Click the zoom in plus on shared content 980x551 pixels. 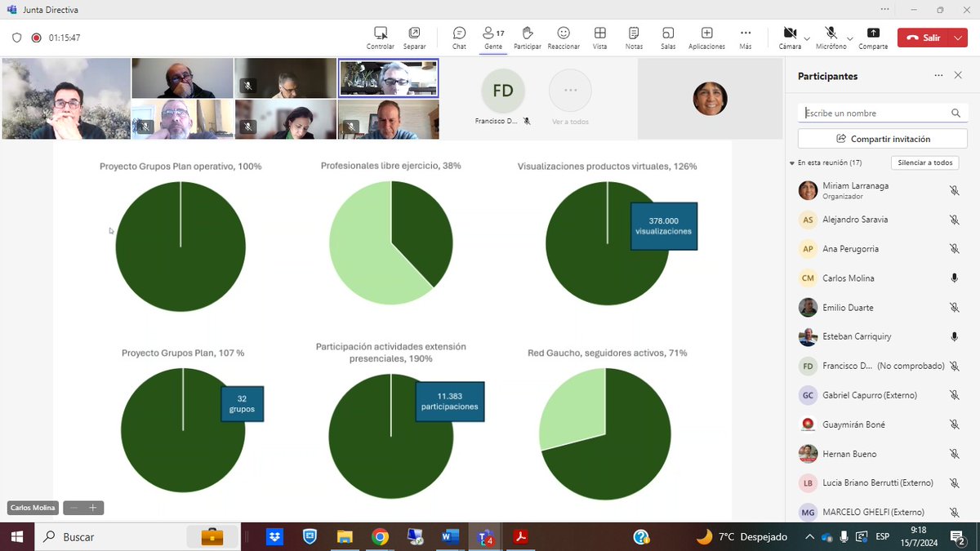pyautogui.click(x=93, y=508)
